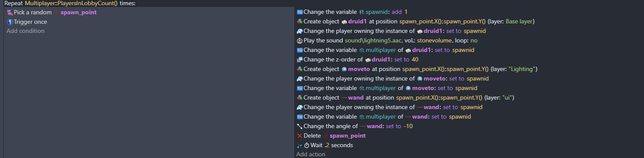This screenshot has height=158, width=644.
Task: Change the z-order value 40
Action: click(415, 60)
